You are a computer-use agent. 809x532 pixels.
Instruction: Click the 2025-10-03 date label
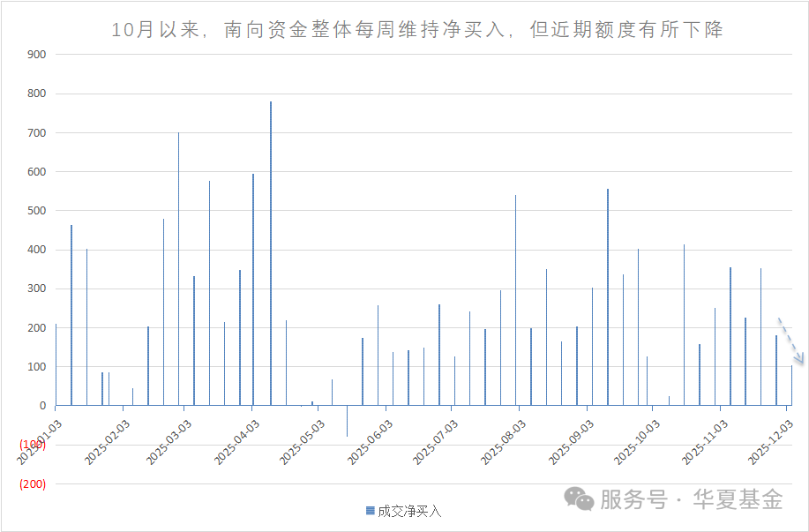coord(637,443)
